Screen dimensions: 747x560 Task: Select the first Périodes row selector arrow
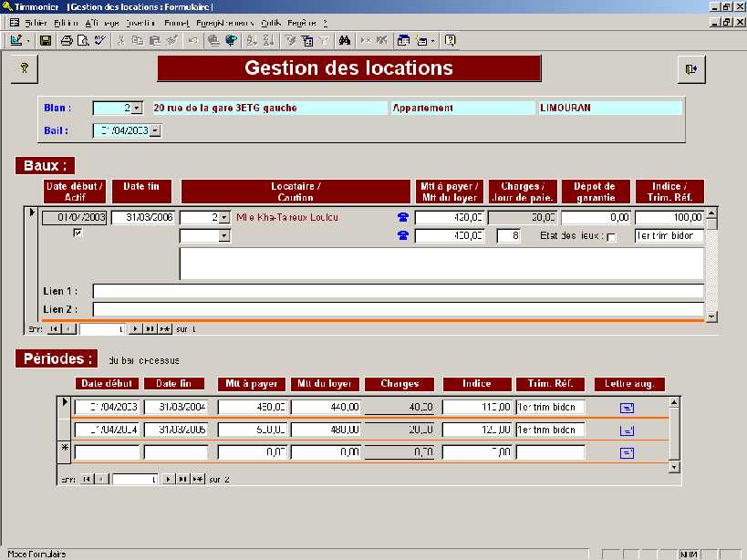point(65,407)
